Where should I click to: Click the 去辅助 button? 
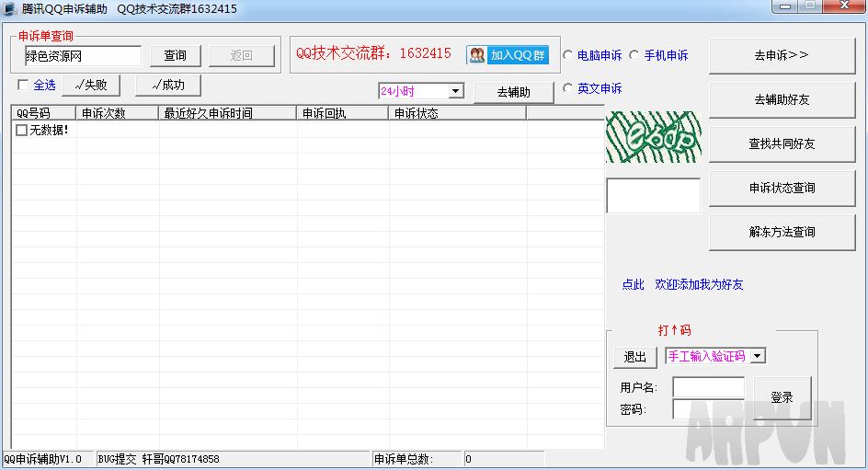point(514,92)
